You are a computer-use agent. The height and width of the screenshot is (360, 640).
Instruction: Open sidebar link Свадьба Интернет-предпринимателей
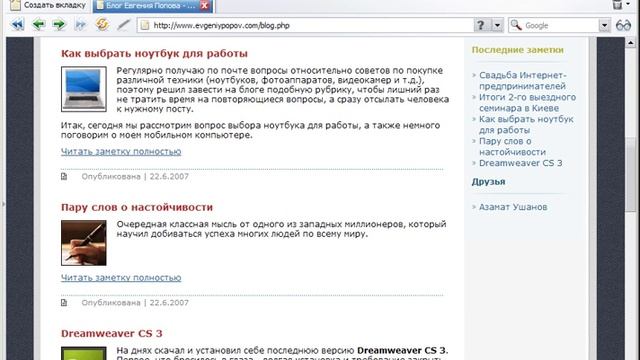tap(523, 81)
